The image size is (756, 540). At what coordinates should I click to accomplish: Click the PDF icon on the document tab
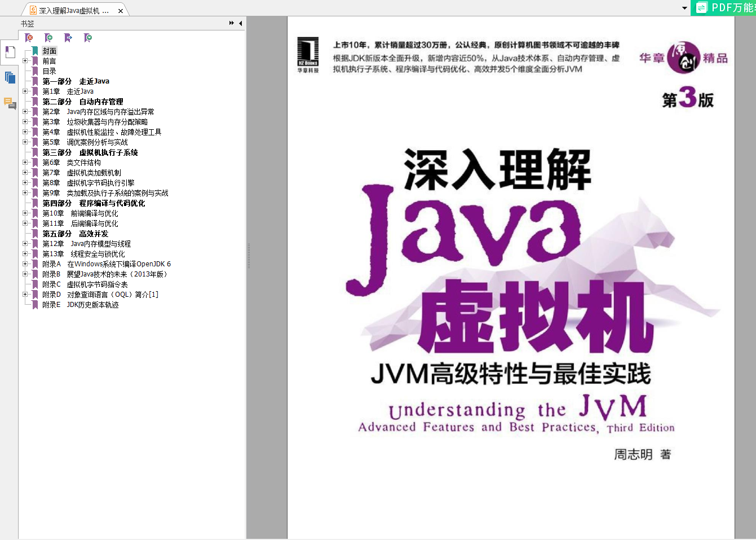coord(34,10)
